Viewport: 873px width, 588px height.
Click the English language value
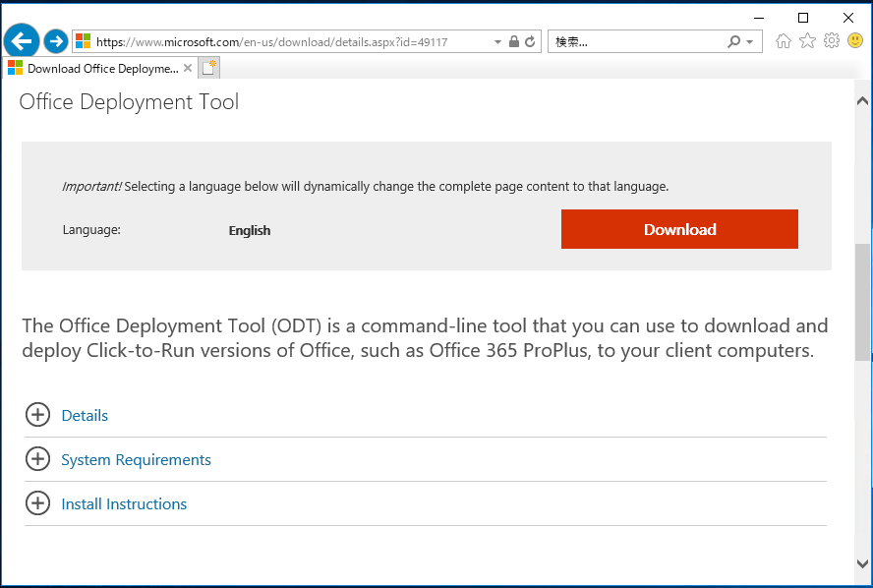(250, 230)
